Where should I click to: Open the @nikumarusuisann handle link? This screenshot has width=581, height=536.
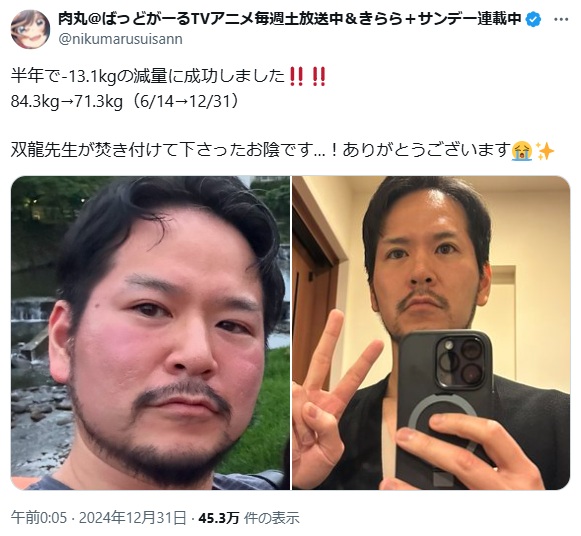(120, 39)
